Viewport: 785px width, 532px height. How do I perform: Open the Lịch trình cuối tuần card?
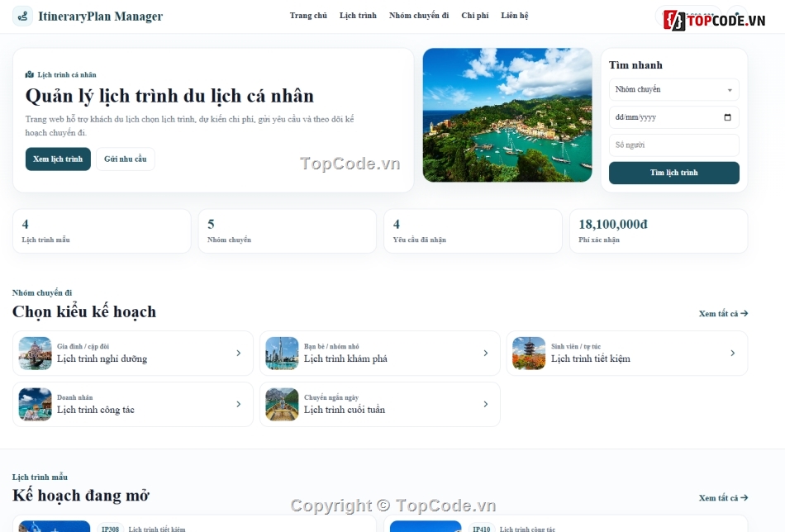tap(380, 405)
